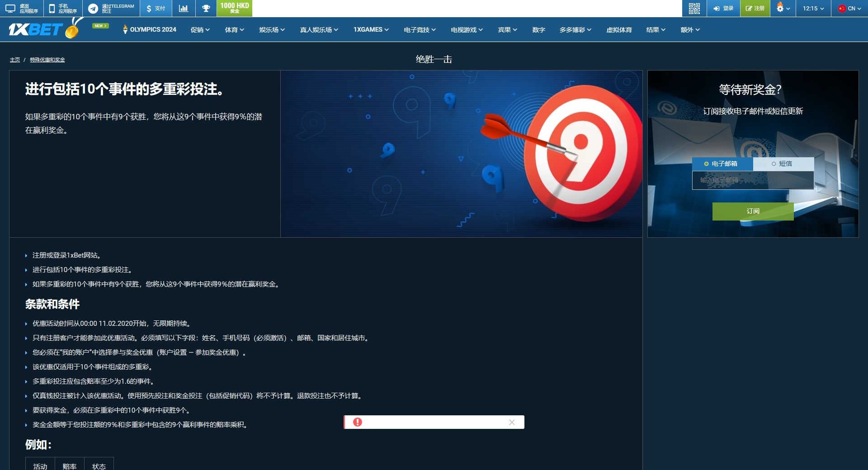This screenshot has height=470, width=868.
Task: Click the green register button
Action: tap(755, 8)
